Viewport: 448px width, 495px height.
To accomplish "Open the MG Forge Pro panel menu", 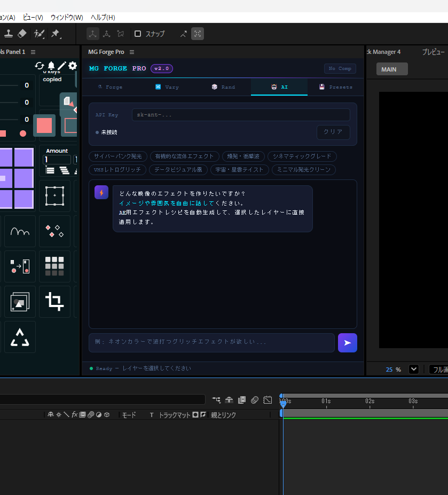I will 132,52.
